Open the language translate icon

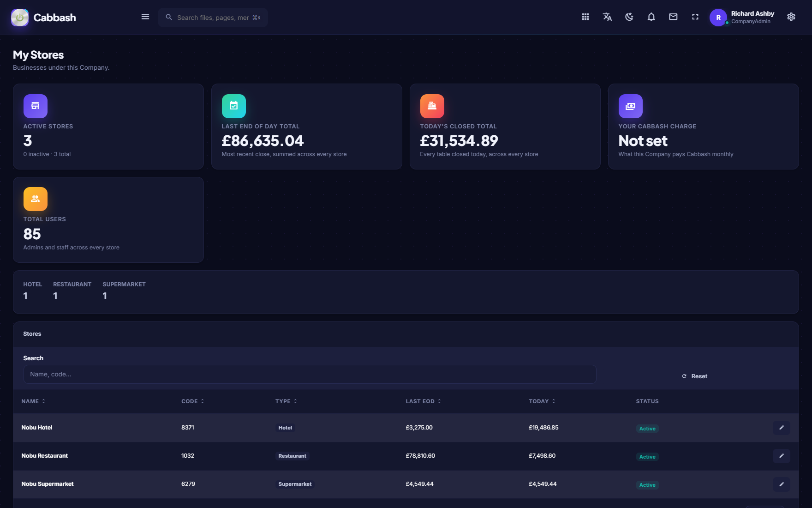pyautogui.click(x=607, y=17)
